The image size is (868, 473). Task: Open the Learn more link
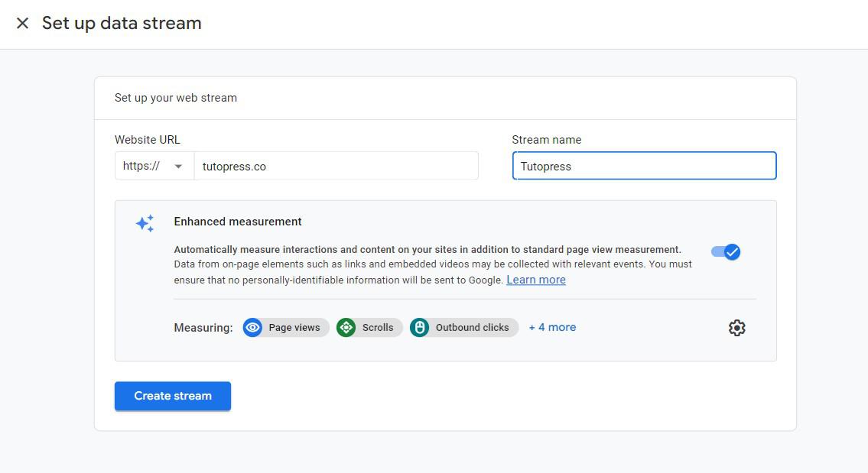point(535,280)
